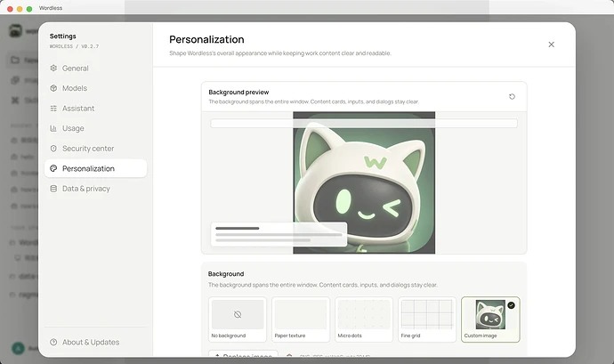Select the Personalization sidebar item
The image size is (614, 364).
pos(95,168)
